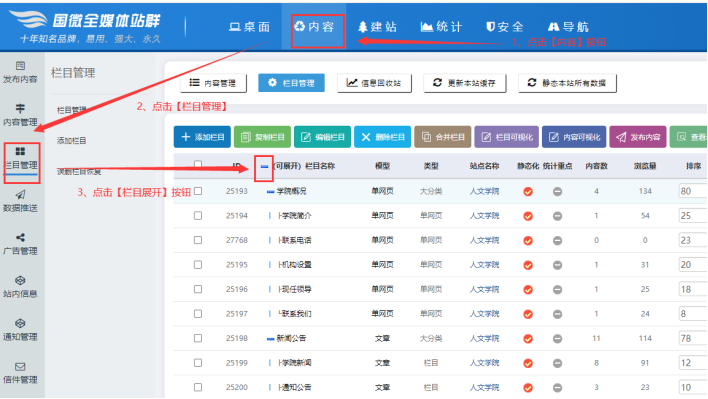Screen dimensions: 708x399
Task: Switch to the 建站 top menu
Action: (377, 27)
